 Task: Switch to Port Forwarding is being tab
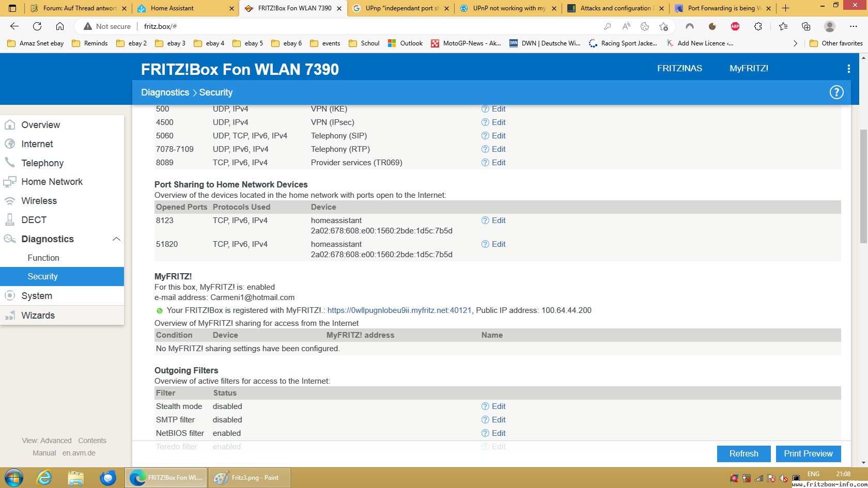[723, 8]
